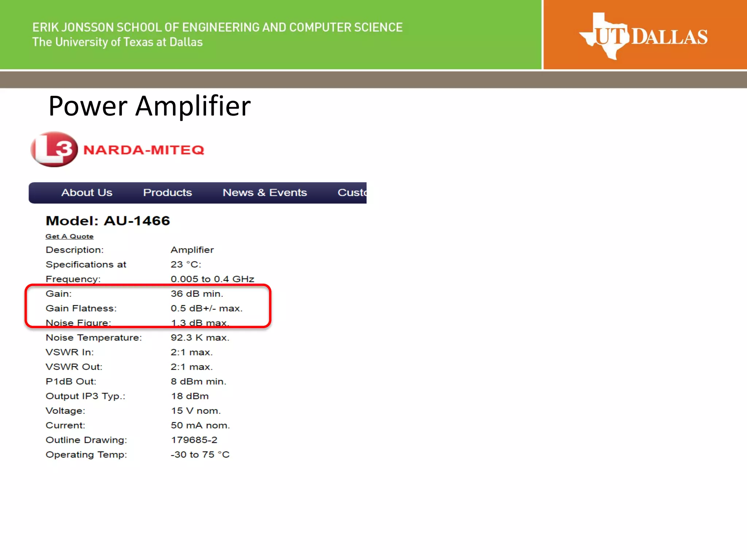The height and width of the screenshot is (560, 747).
Task: Open the News & Events menu
Action: tap(265, 192)
